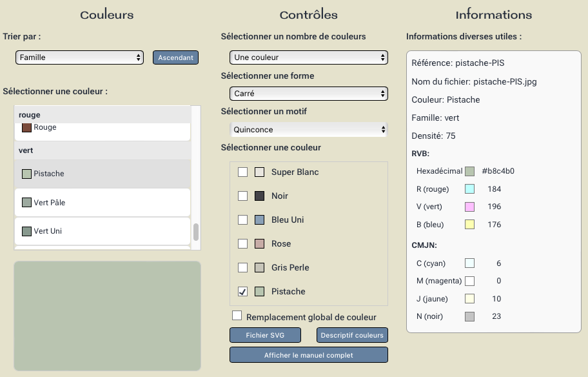This screenshot has width=588, height=377.
Task: Check the Super Blanc checkbox
Action: pyautogui.click(x=243, y=172)
